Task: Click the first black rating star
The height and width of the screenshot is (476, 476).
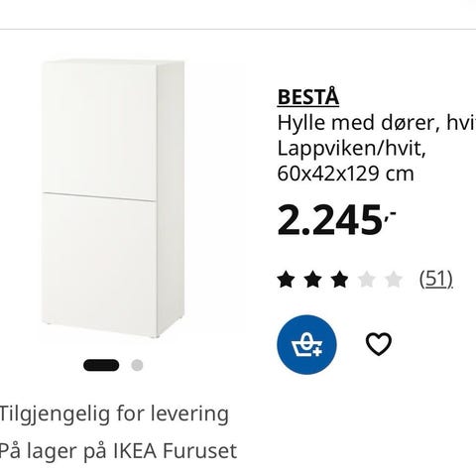Action: click(286, 280)
